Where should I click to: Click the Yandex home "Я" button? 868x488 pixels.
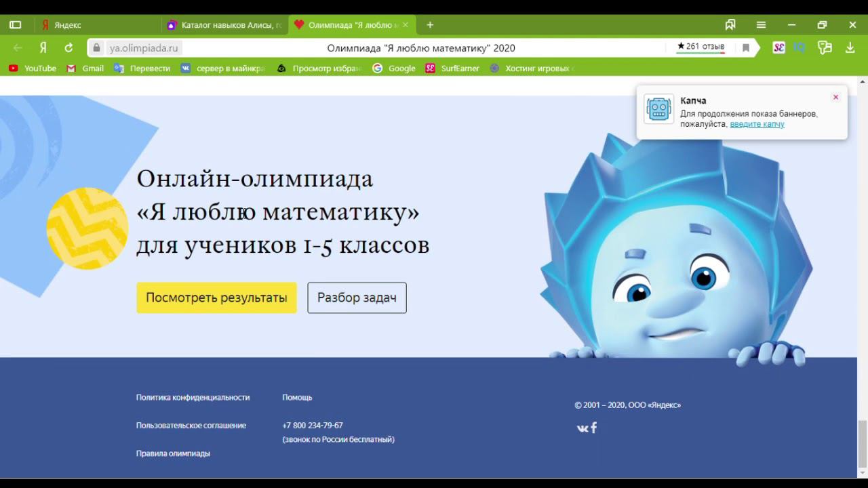click(43, 48)
